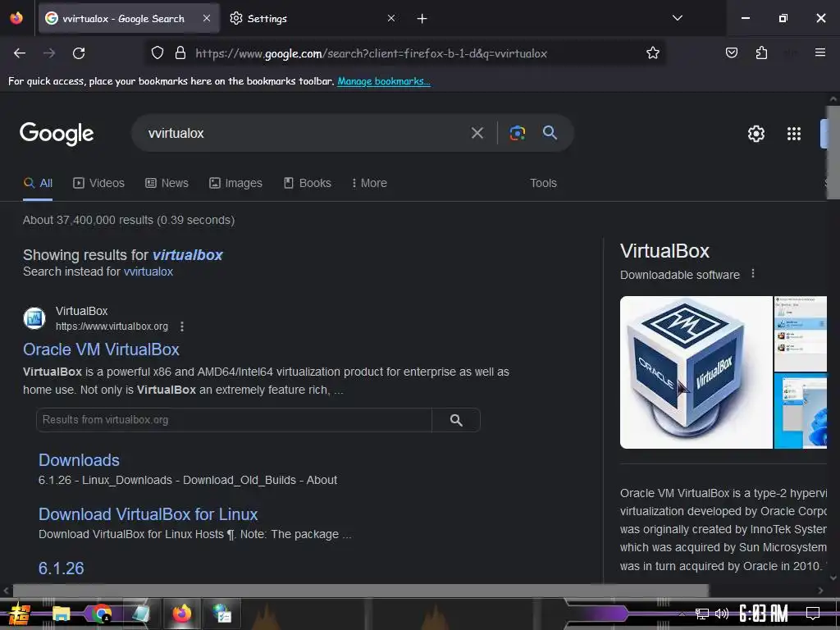Open knowledge panel more options dots
Screen dimensions: 840x630
(753, 274)
